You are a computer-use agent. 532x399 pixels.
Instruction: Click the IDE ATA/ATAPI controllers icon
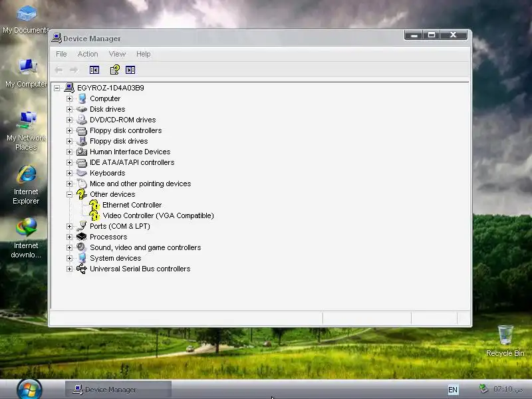click(x=82, y=162)
